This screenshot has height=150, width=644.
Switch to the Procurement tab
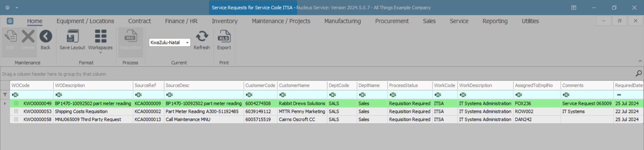point(392,21)
